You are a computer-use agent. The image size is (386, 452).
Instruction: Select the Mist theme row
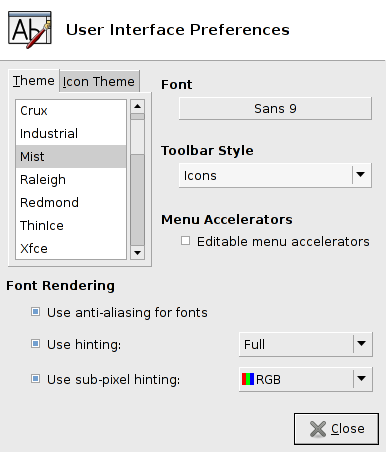click(x=71, y=156)
